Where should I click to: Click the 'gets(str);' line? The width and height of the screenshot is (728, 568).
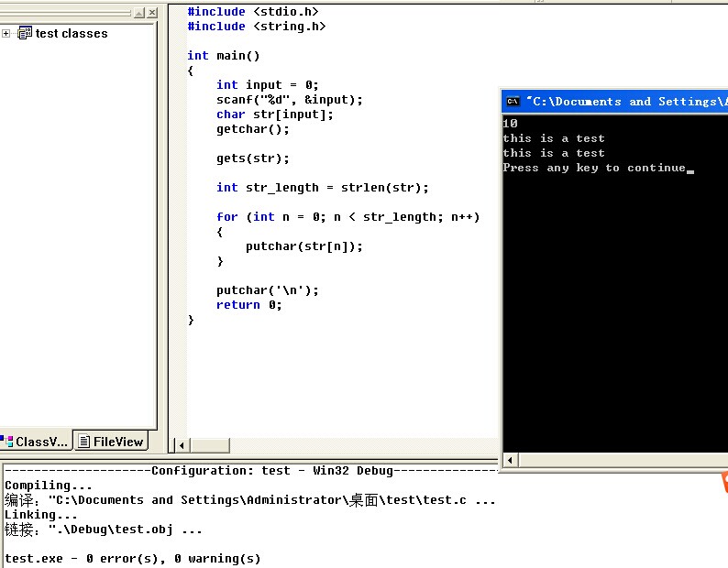(x=252, y=158)
